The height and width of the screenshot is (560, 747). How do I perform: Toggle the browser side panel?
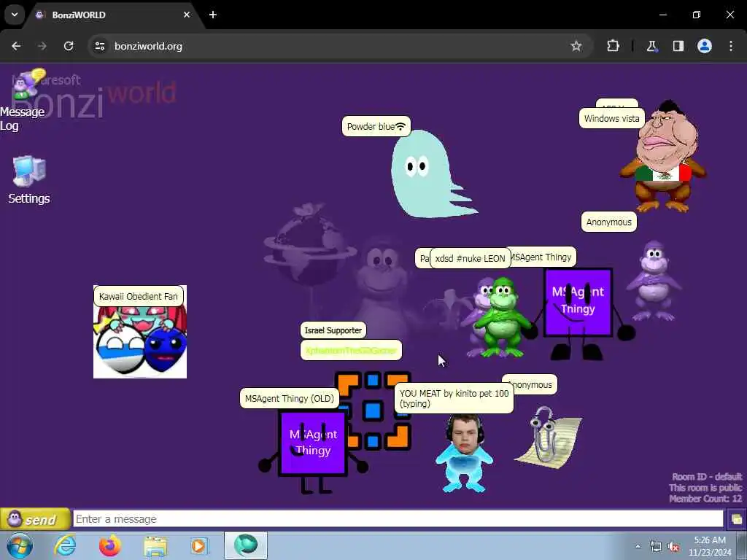click(678, 46)
